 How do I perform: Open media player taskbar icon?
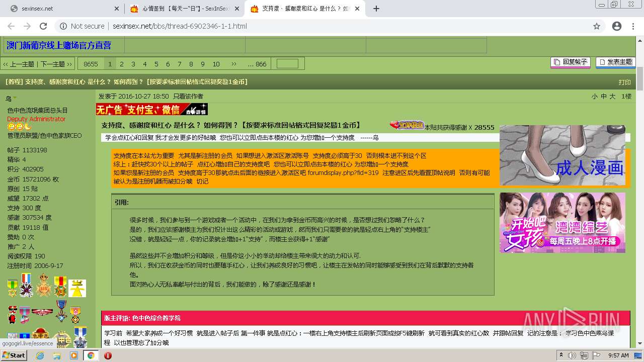point(74,355)
